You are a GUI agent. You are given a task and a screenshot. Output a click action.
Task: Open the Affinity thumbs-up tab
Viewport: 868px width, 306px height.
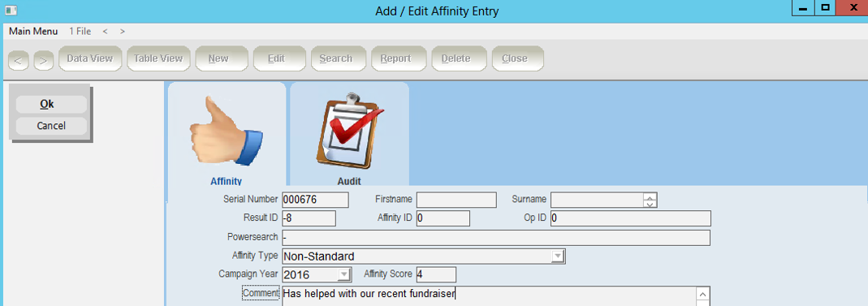point(227,135)
